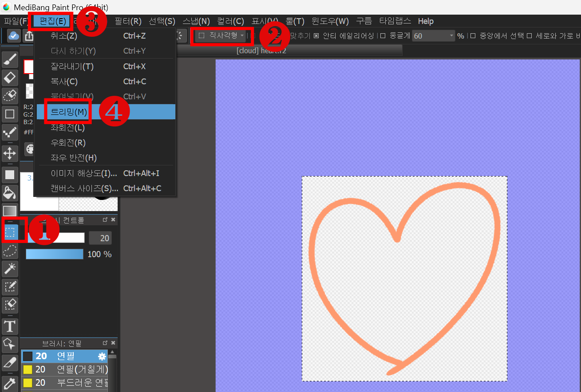
Task: Click the export share icon
Action: point(29,36)
